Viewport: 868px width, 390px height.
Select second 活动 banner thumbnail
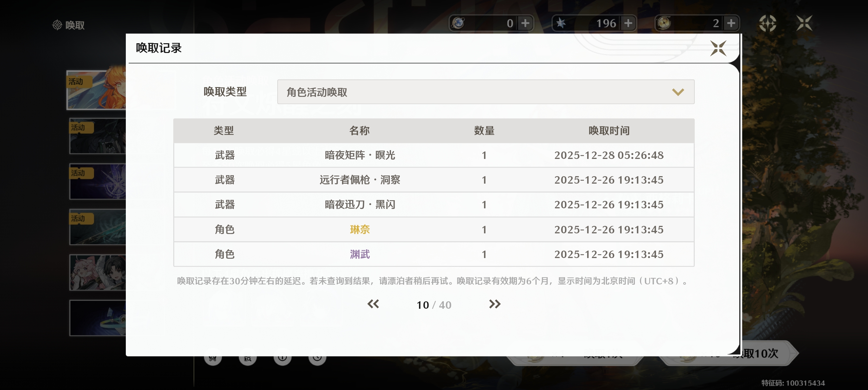click(x=98, y=136)
